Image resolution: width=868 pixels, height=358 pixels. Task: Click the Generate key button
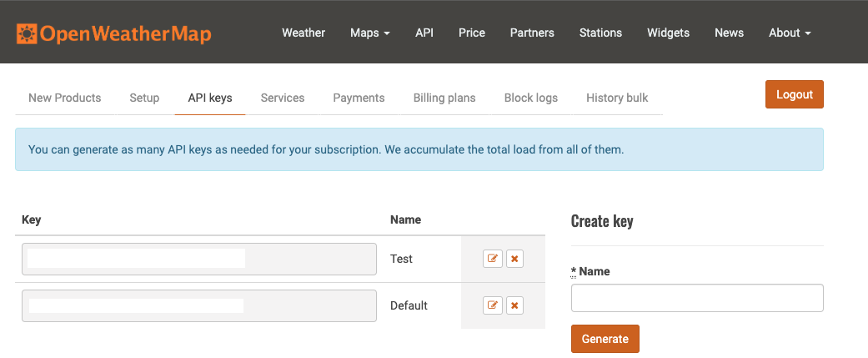605,339
